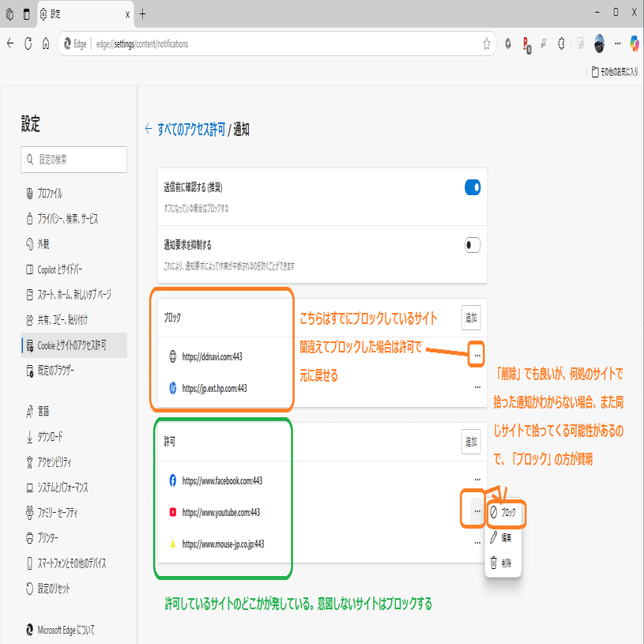
Task: Open プライバシー、検索、サービス settings
Action: click(74, 219)
